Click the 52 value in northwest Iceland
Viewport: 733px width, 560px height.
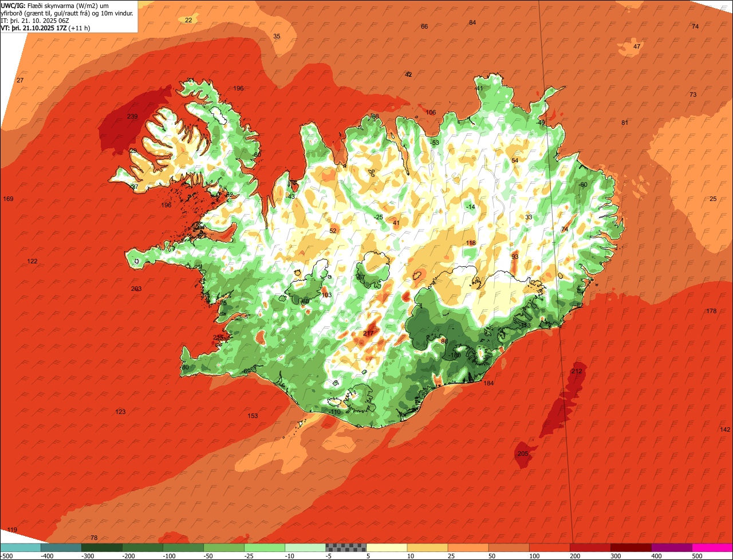(x=333, y=231)
